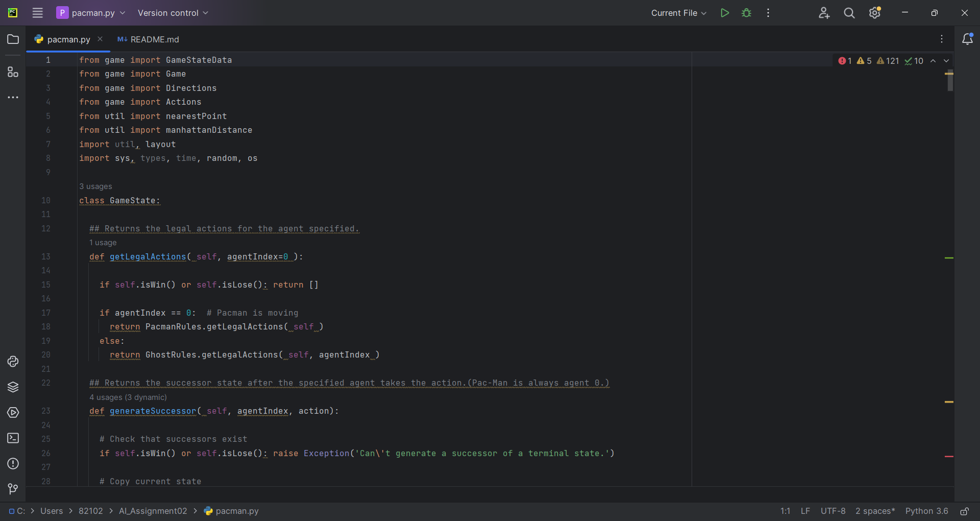Click the nearestPoint import
Screen dimensions: 980x521
click(x=197, y=116)
